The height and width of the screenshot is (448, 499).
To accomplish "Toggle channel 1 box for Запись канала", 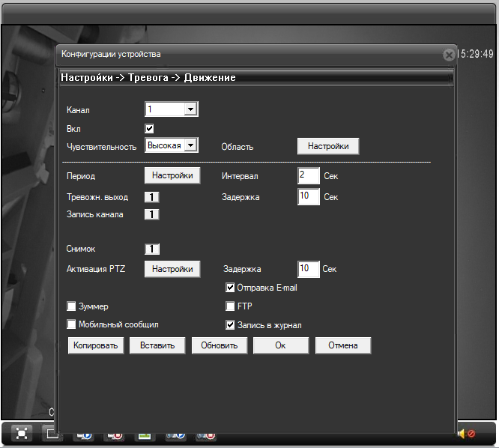I will pos(151,214).
